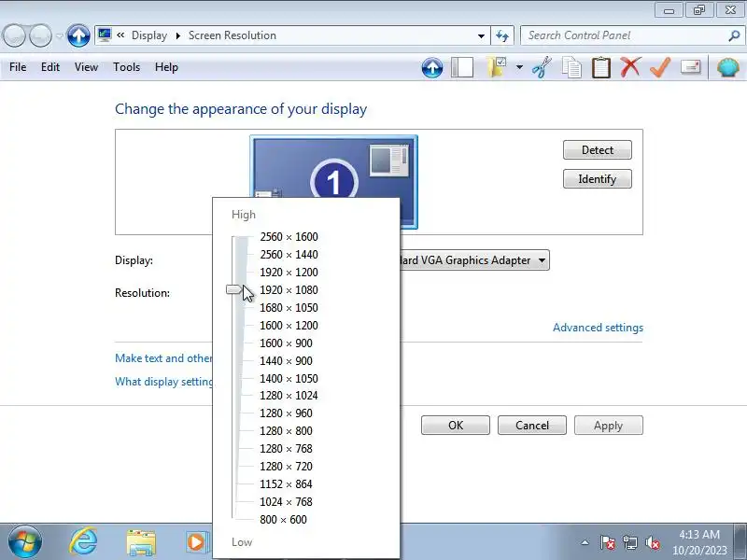The width and height of the screenshot is (747, 560).
Task: Click the magnifier search icon
Action: coord(734,35)
